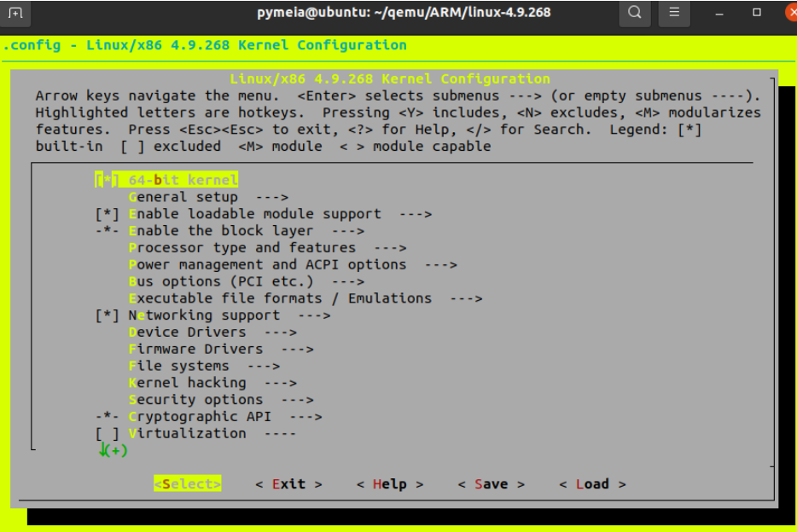
Task: Select Firmware Drivers label
Action: click(195, 350)
